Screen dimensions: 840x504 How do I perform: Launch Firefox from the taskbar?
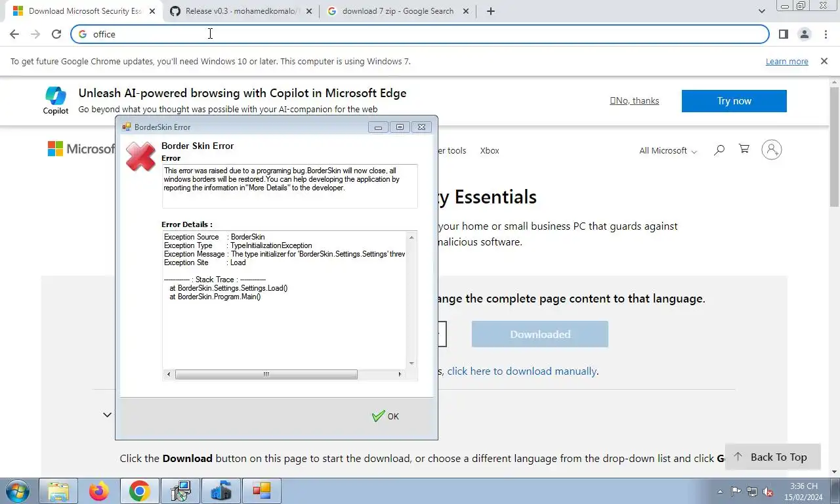[x=99, y=491]
